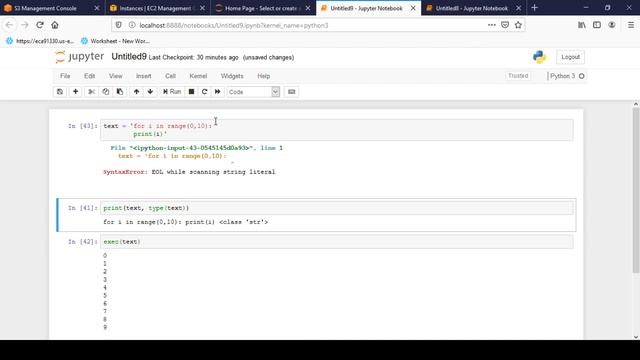This screenshot has height=360, width=640.
Task: Open the Library icon in Firefox toolbar
Action: click(x=582, y=25)
